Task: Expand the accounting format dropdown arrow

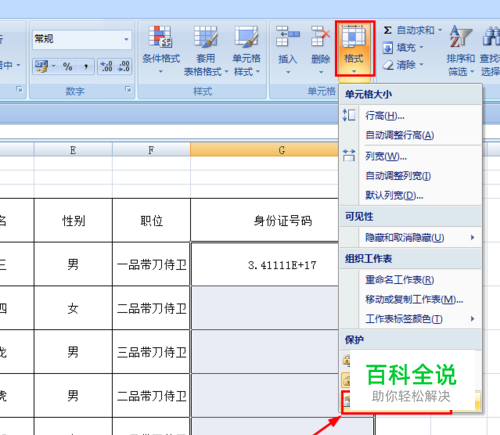Action: click(54, 66)
